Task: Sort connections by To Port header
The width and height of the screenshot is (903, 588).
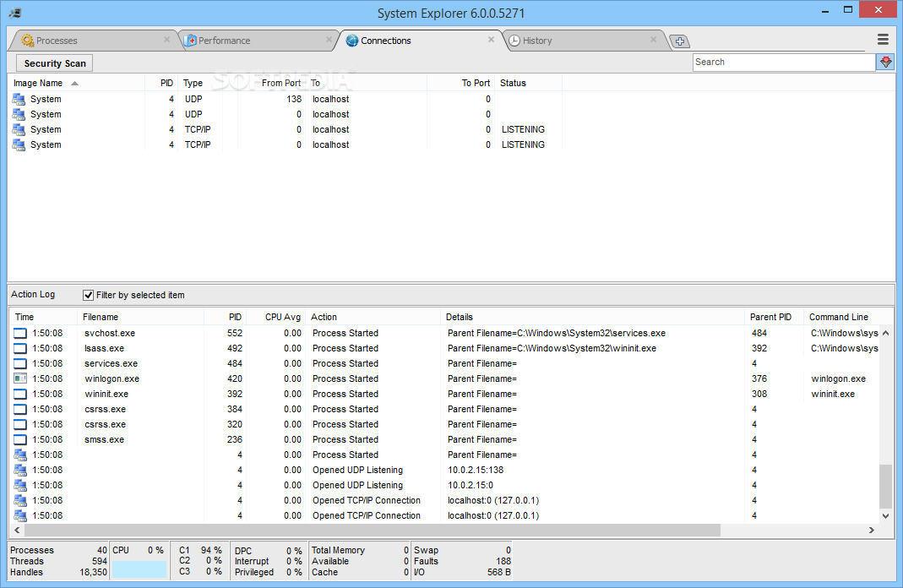Action: tap(460, 83)
